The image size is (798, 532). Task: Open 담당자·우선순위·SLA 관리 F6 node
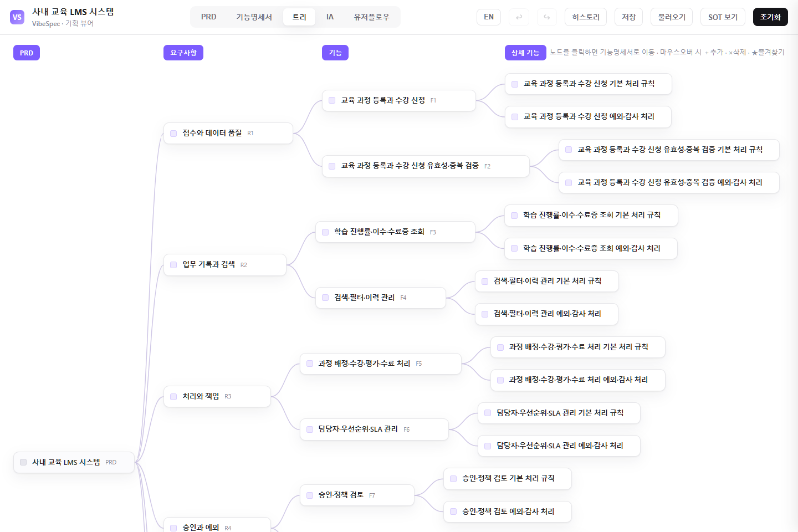point(374,429)
